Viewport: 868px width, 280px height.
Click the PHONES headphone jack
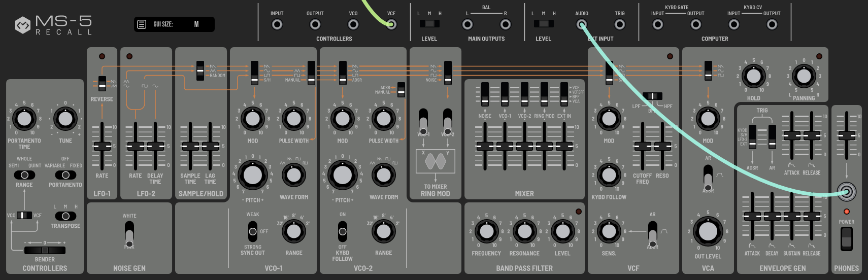[846, 192]
